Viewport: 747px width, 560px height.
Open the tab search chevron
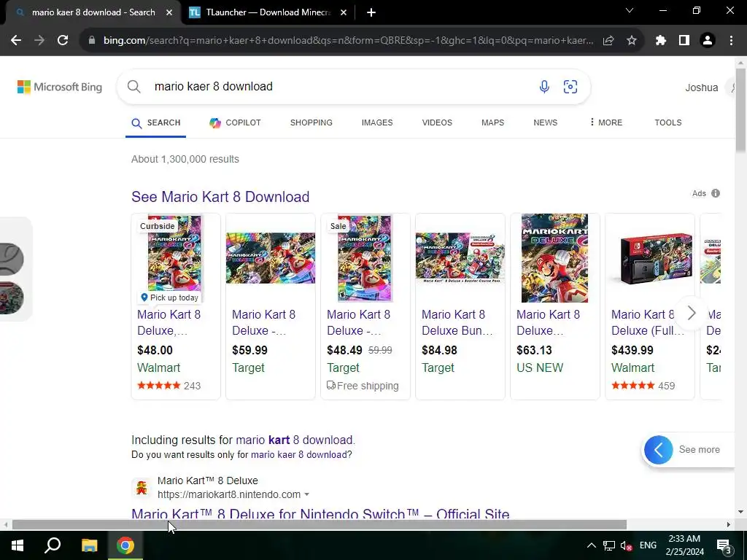(x=630, y=10)
